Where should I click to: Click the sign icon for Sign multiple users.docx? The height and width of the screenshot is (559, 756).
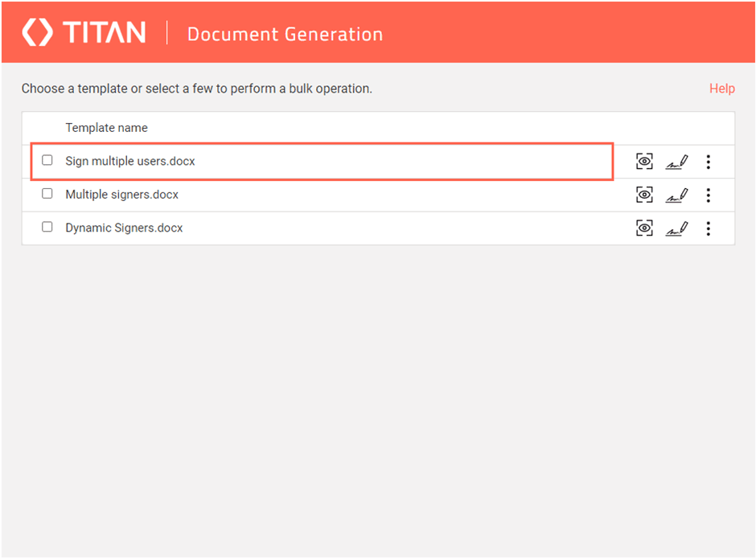coord(677,162)
